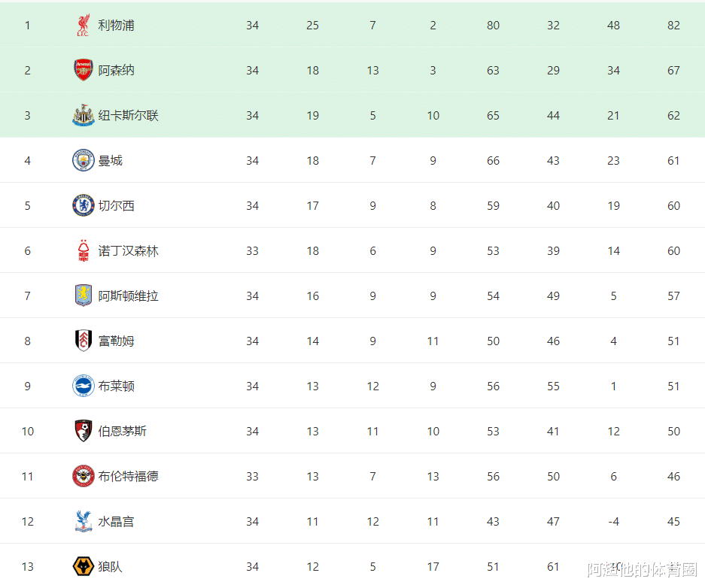Open the 阿森纳 team link
The width and height of the screenshot is (705, 588).
click(x=116, y=71)
